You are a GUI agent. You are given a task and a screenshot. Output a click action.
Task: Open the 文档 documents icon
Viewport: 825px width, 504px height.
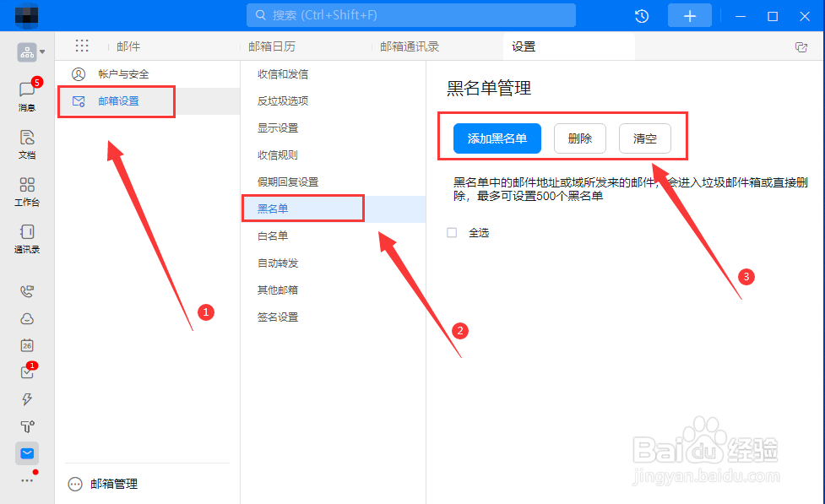click(27, 144)
